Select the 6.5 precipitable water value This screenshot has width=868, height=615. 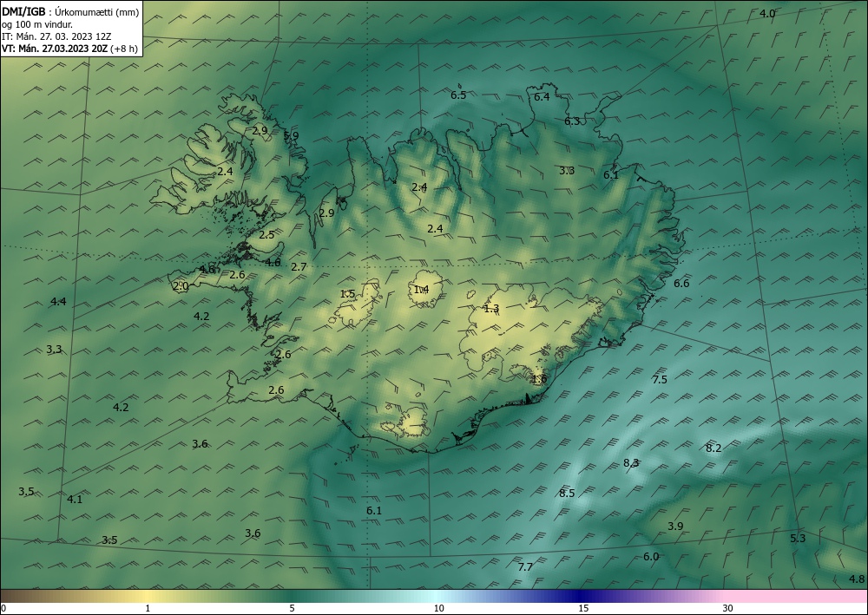point(458,95)
